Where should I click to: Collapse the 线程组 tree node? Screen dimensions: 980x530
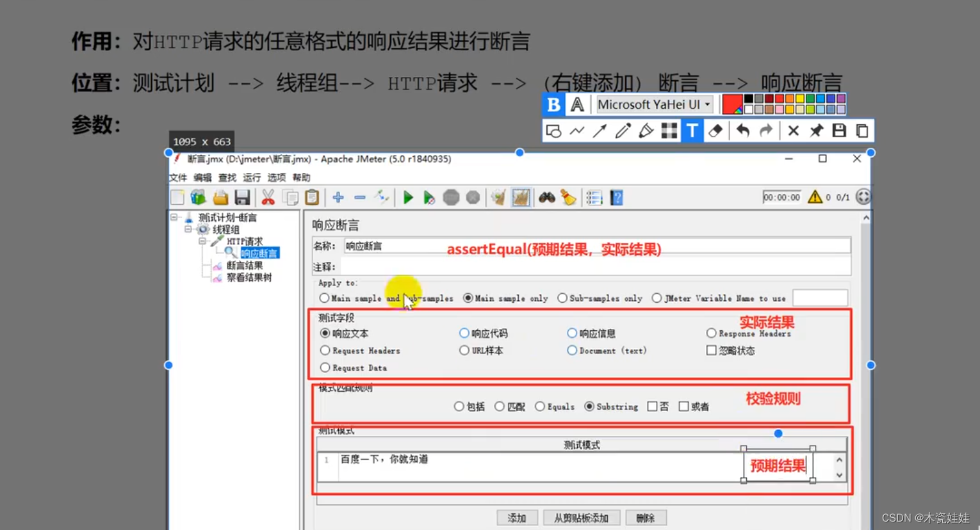(x=188, y=229)
